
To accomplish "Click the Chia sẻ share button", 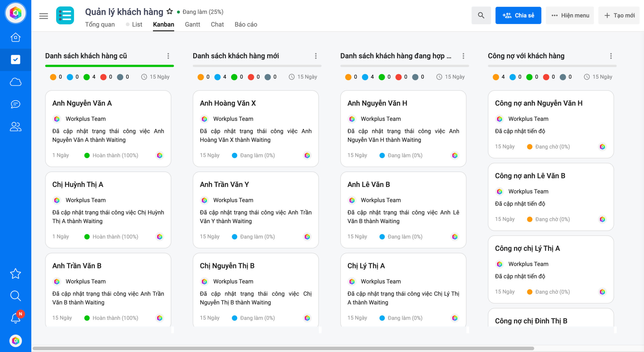I will tap(518, 15).
